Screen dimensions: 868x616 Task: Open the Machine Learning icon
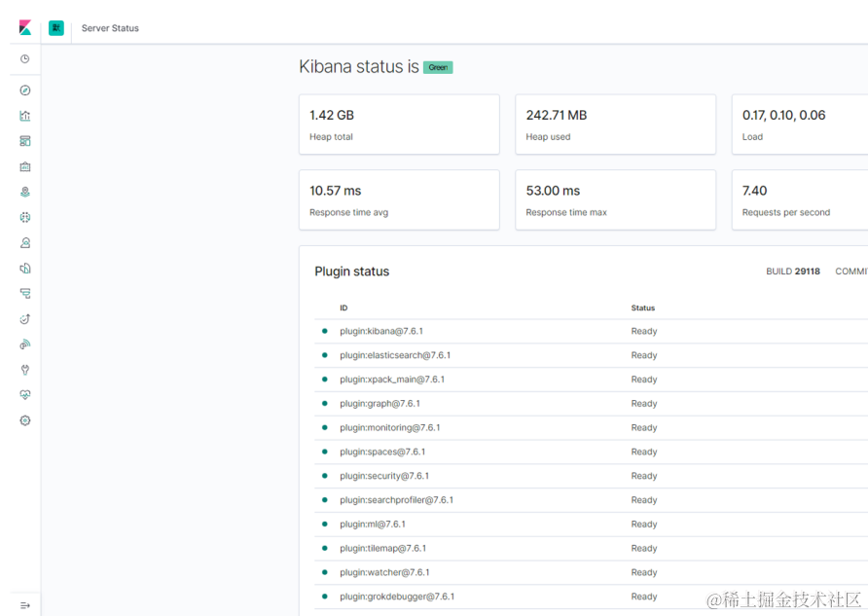click(x=25, y=218)
